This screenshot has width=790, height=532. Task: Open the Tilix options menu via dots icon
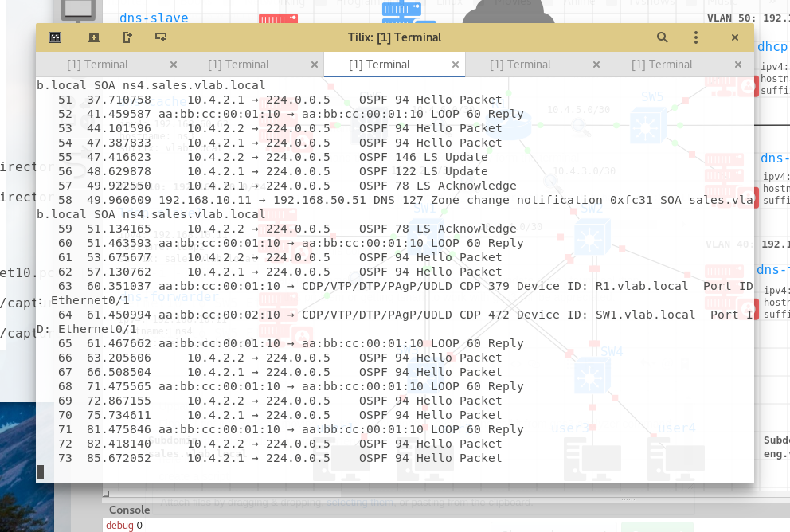tap(694, 37)
